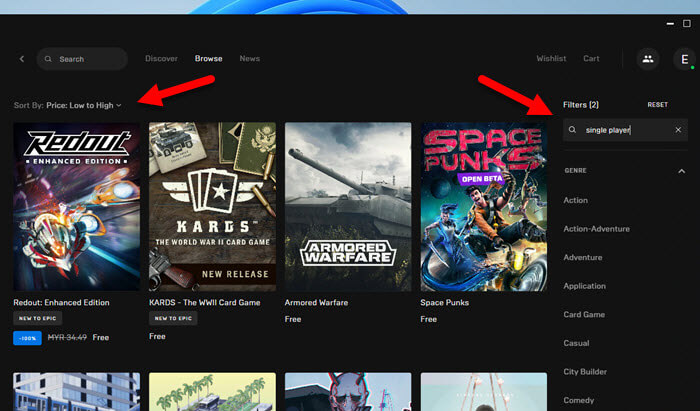Minimize the Epic Games launcher window

[x=670, y=24]
